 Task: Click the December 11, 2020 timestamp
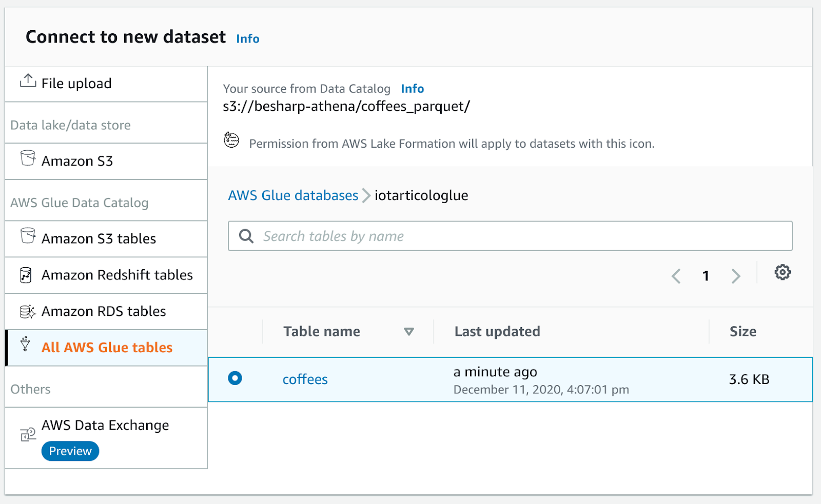(x=541, y=390)
